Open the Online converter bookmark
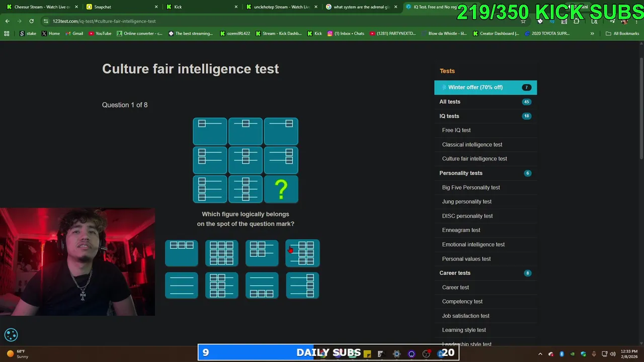This screenshot has width=644, height=362. point(139,34)
